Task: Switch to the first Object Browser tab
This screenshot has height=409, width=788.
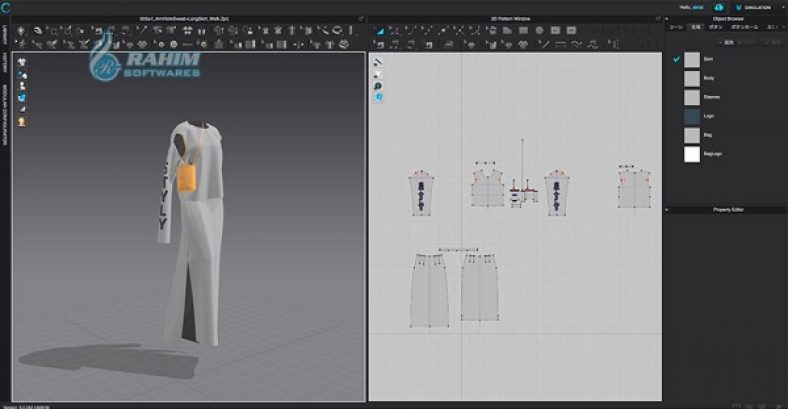Action: point(675,29)
